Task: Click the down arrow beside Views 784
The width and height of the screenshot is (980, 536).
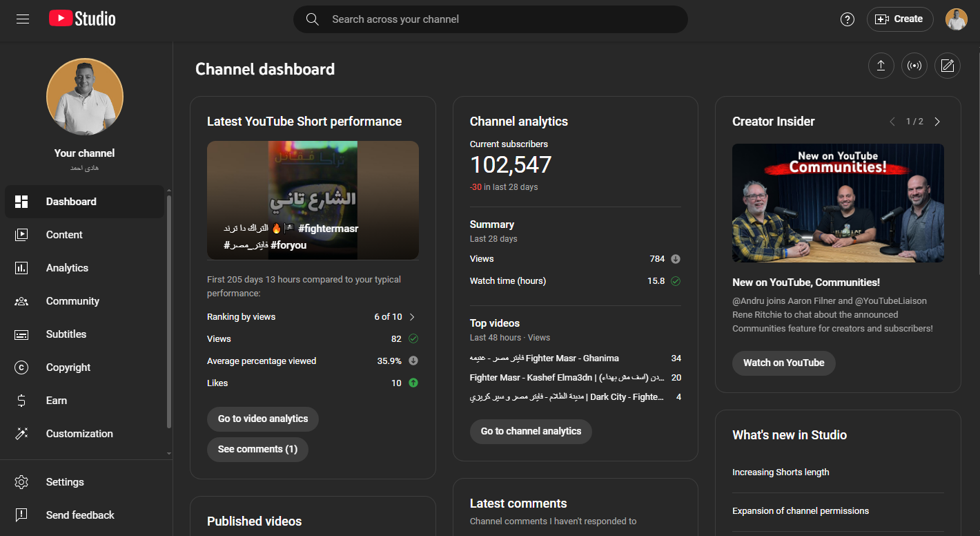Action: [x=676, y=259]
